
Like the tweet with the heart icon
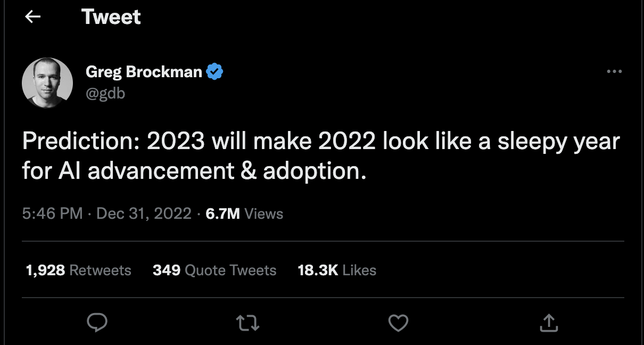click(398, 322)
